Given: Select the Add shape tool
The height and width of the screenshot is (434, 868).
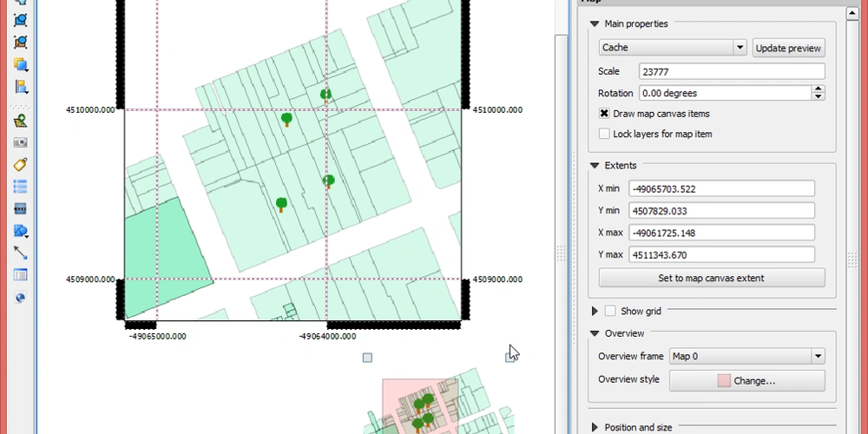Looking at the screenshot, I should [21, 231].
